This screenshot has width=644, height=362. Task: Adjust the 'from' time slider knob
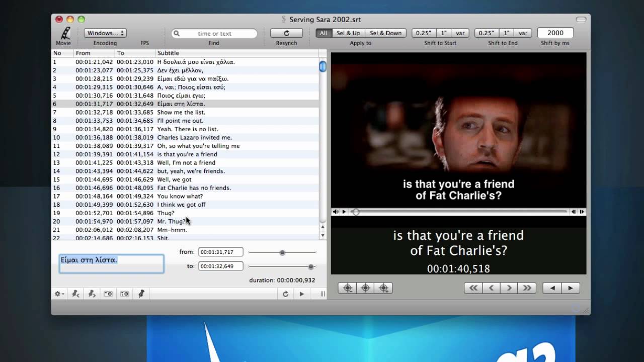click(282, 252)
